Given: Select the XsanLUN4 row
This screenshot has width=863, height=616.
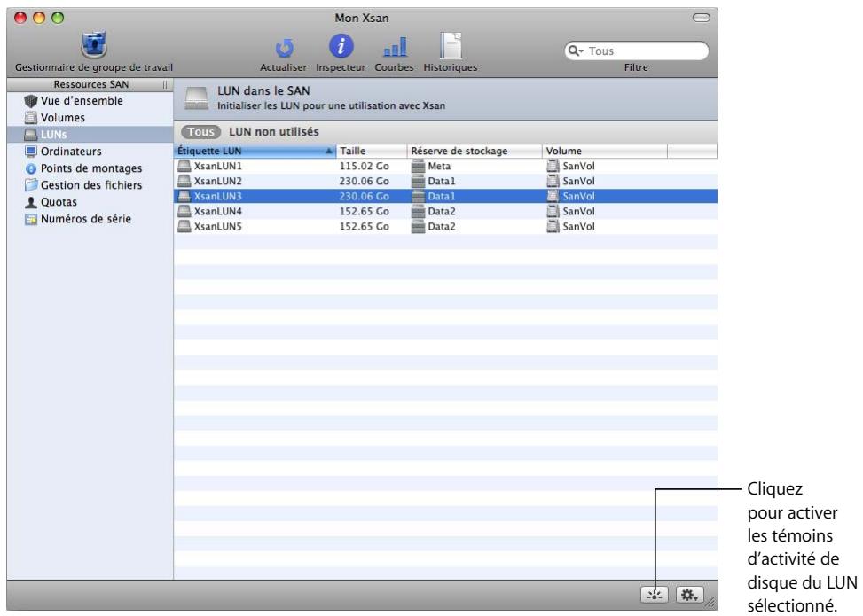Looking at the screenshot, I should point(445,211).
